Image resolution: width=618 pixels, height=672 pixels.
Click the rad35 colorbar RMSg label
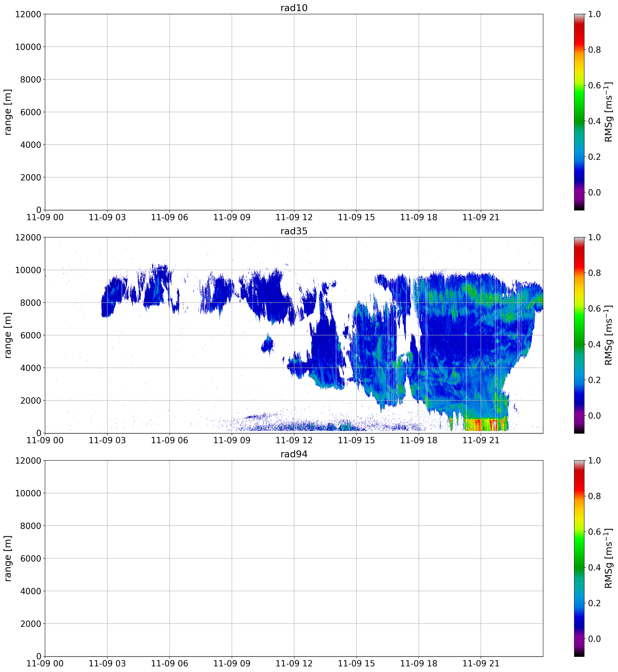pos(609,335)
